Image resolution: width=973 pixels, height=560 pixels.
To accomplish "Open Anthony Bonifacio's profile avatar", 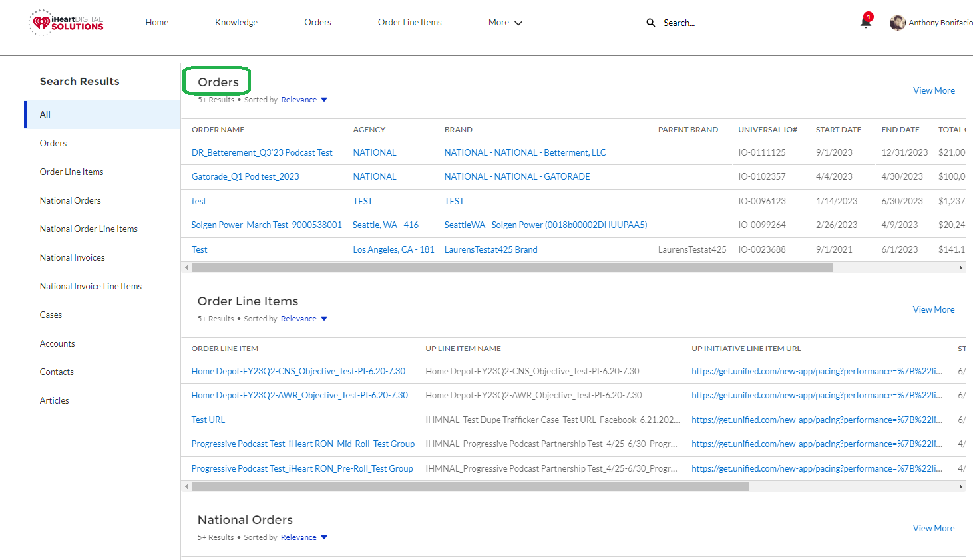I will (x=897, y=23).
